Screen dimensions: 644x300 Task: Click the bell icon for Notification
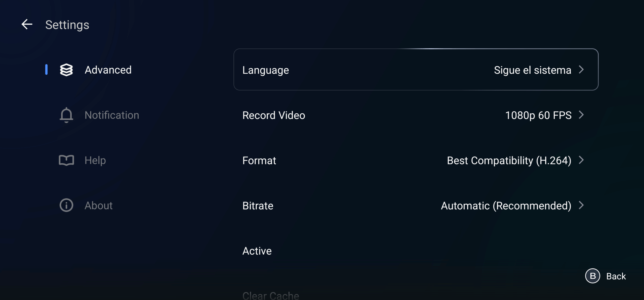tap(66, 115)
